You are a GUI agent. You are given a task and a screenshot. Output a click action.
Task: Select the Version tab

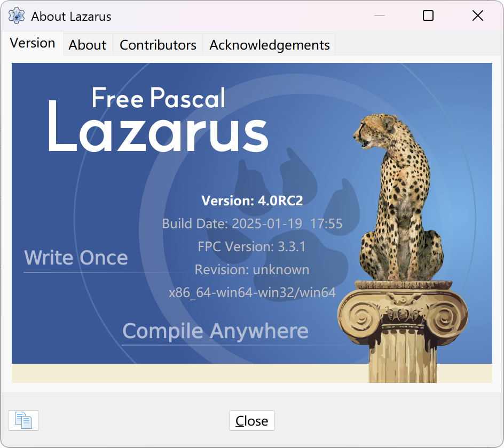tap(33, 43)
